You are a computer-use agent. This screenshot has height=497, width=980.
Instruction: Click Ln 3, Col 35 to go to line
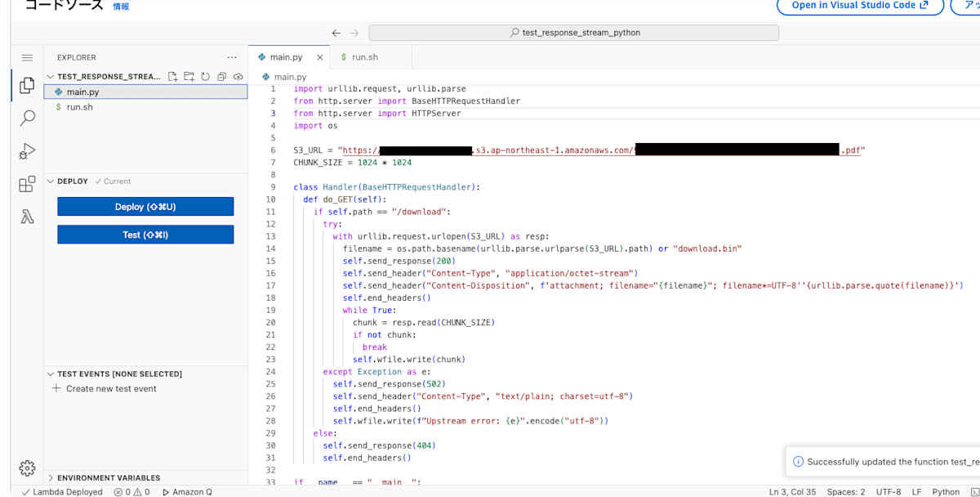point(793,492)
